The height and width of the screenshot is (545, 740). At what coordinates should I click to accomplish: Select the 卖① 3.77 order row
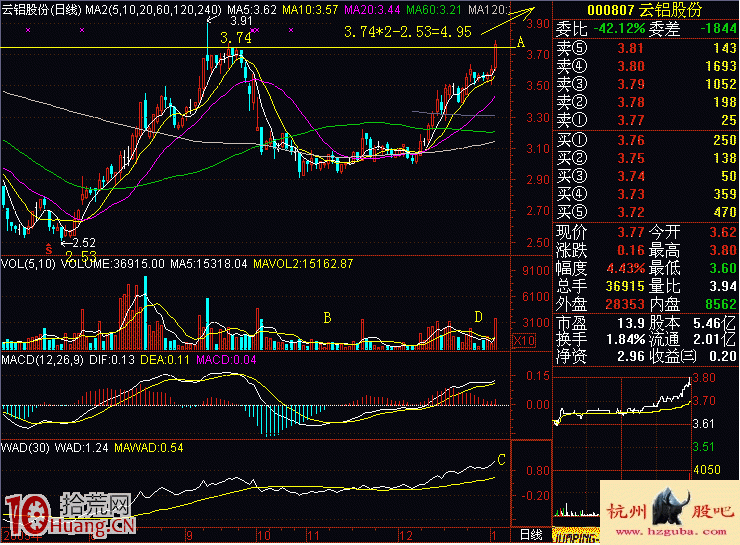646,120
